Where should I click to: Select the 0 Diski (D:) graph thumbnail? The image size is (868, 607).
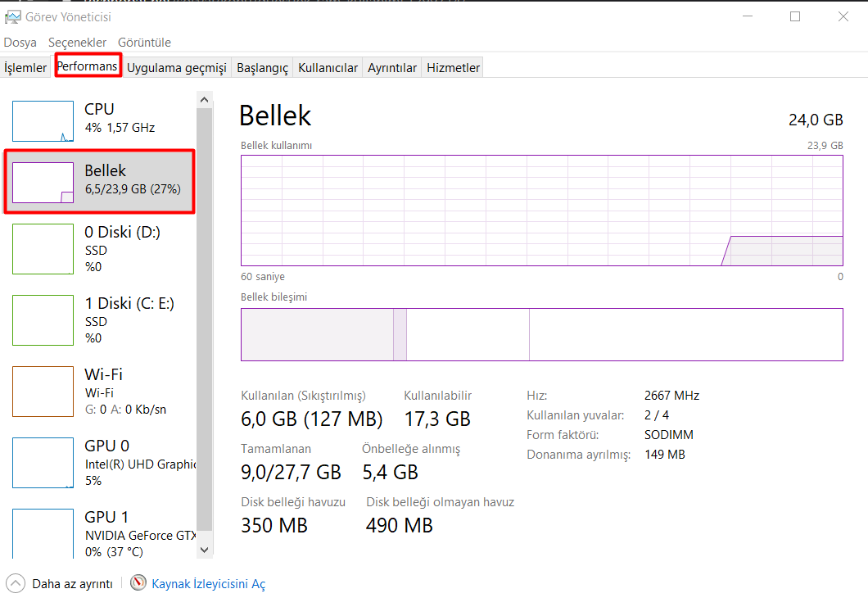[x=43, y=249]
